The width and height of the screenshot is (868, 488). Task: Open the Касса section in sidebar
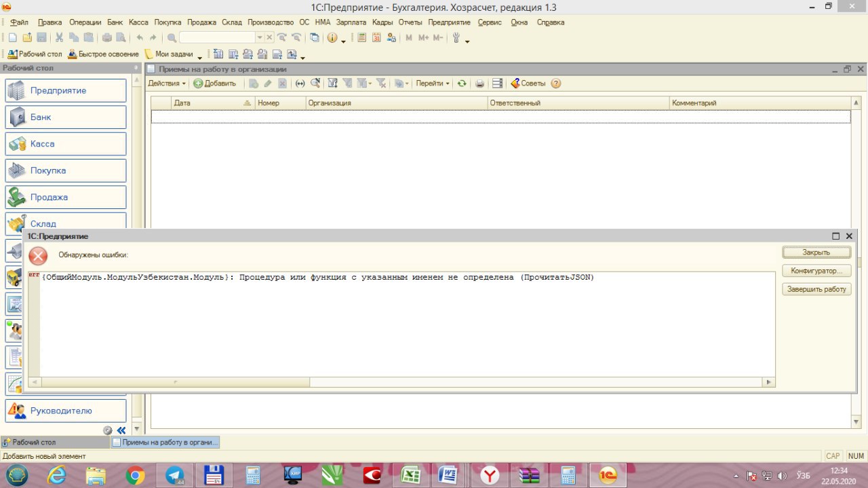click(66, 144)
